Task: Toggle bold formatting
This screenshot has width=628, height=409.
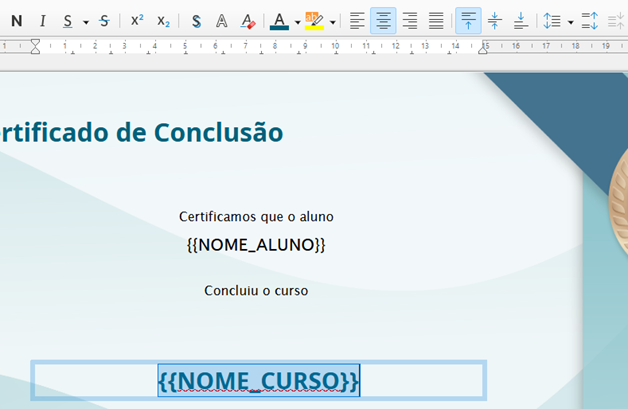Action: (x=16, y=21)
